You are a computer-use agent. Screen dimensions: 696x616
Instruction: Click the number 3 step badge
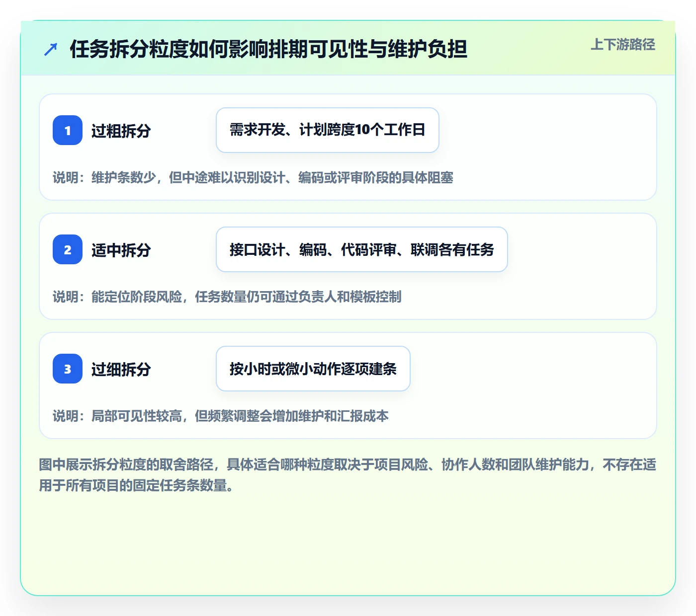tap(68, 369)
